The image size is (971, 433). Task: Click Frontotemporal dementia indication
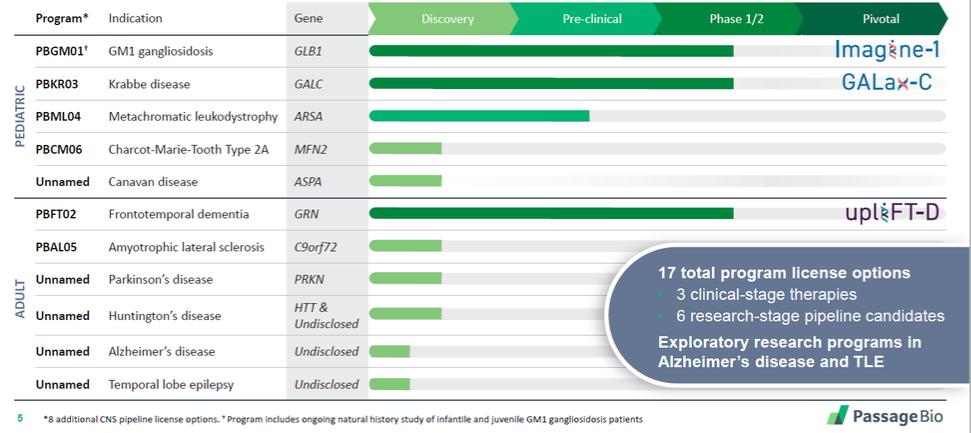tap(179, 214)
